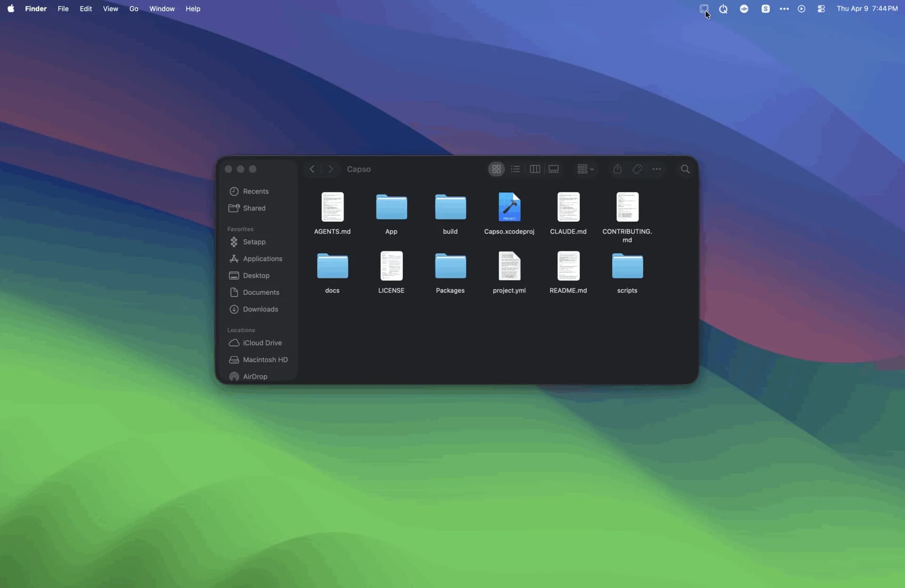This screenshot has width=905, height=588.
Task: Start a search in the Finder window
Action: [x=685, y=169]
